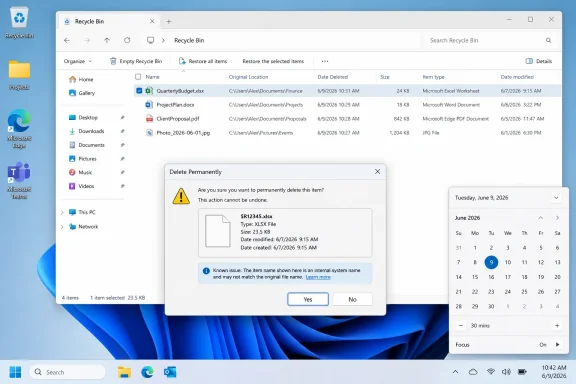This screenshot has width=576, height=384.
Task: Go to previous month in calendar
Action: pos(541,218)
